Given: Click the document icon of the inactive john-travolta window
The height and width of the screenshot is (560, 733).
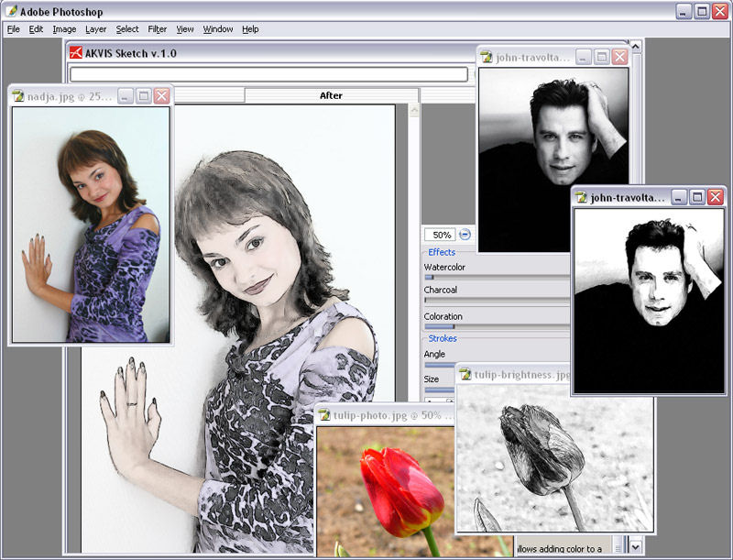Looking at the screenshot, I should pyautogui.click(x=487, y=57).
